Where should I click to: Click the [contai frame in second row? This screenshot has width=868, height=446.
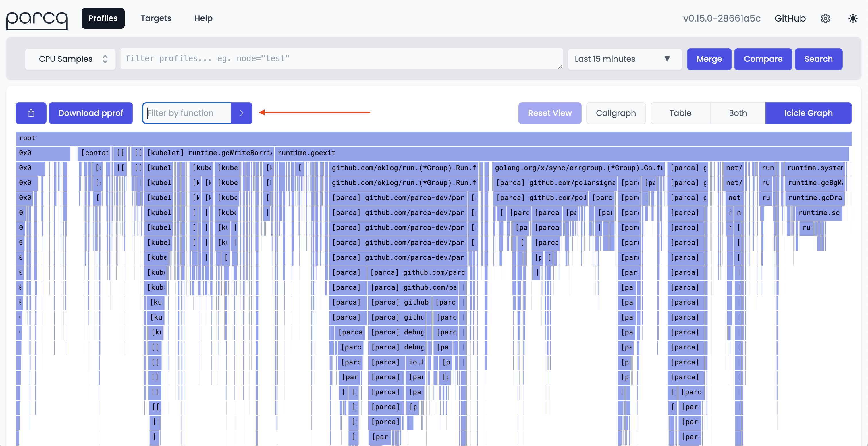[x=94, y=153]
